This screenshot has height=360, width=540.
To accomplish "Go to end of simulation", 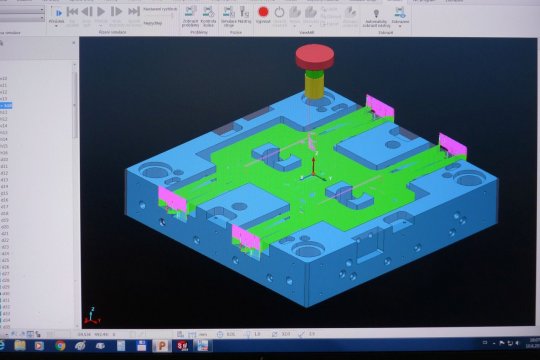I will pyautogui.click(x=134, y=12).
